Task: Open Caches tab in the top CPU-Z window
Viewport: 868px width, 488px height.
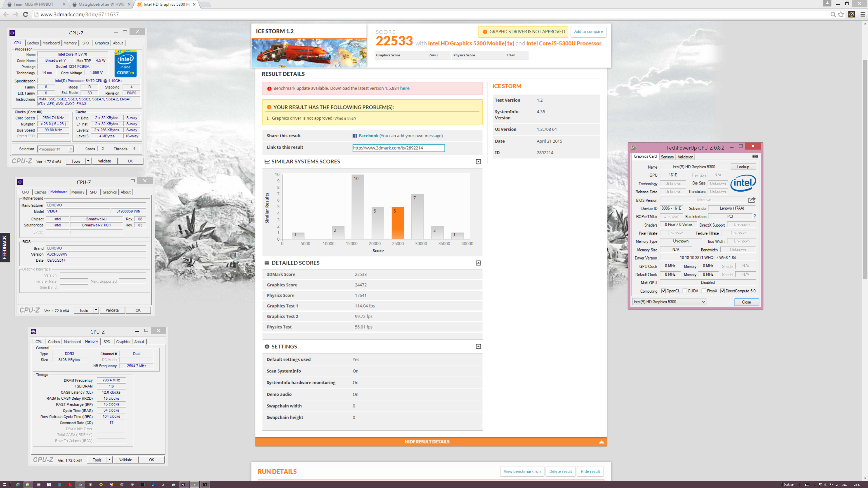Action: pos(33,43)
